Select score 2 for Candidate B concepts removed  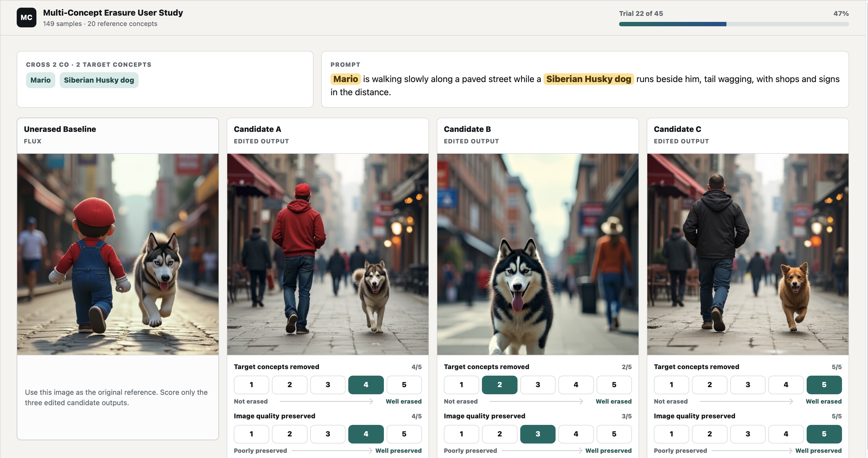(x=499, y=385)
